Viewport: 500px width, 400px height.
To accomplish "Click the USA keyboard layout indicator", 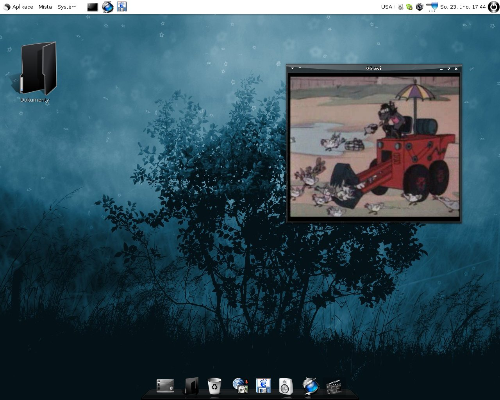I will [x=386, y=7].
